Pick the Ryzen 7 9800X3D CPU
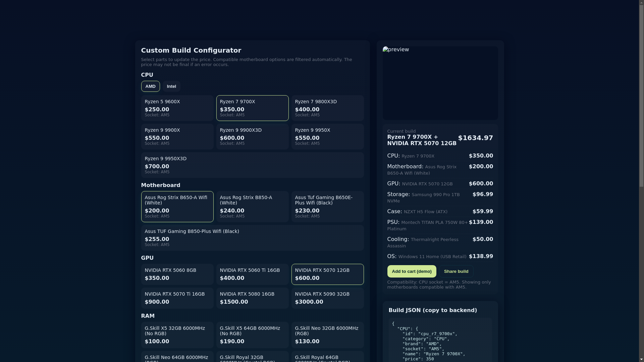Screen dimensions: 644x362 click(327, 108)
